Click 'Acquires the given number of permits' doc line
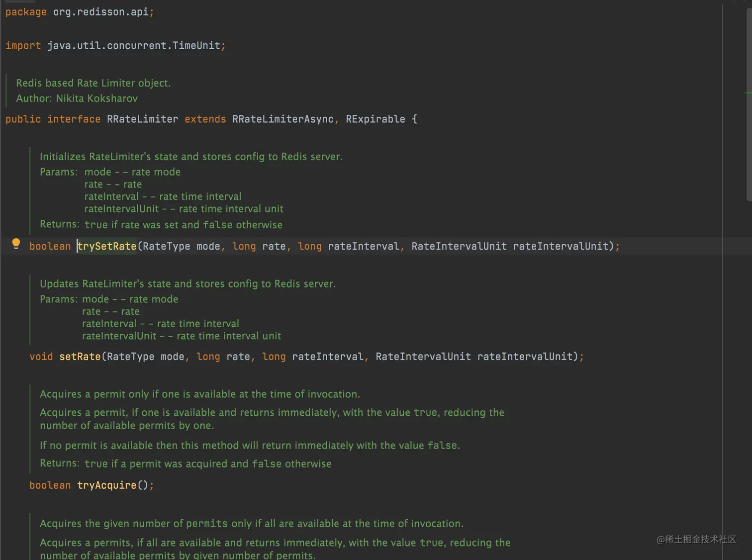Viewport: 752px width, 560px height. coord(252,524)
